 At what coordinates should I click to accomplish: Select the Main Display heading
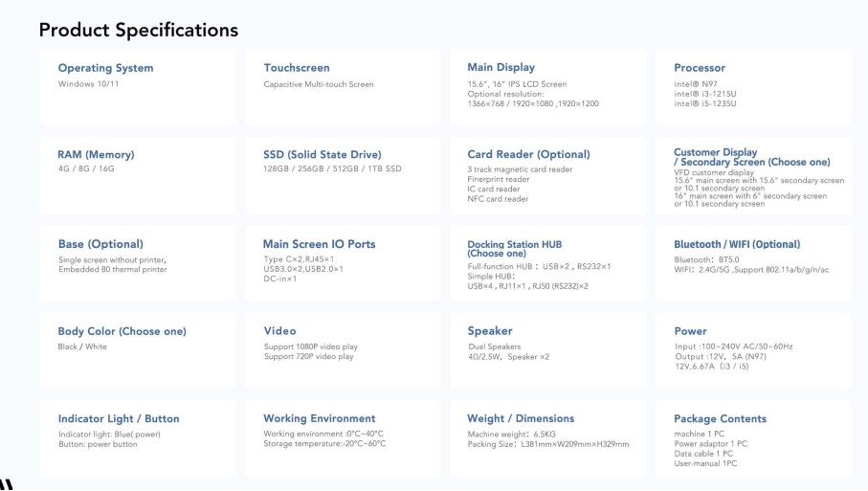(x=501, y=67)
